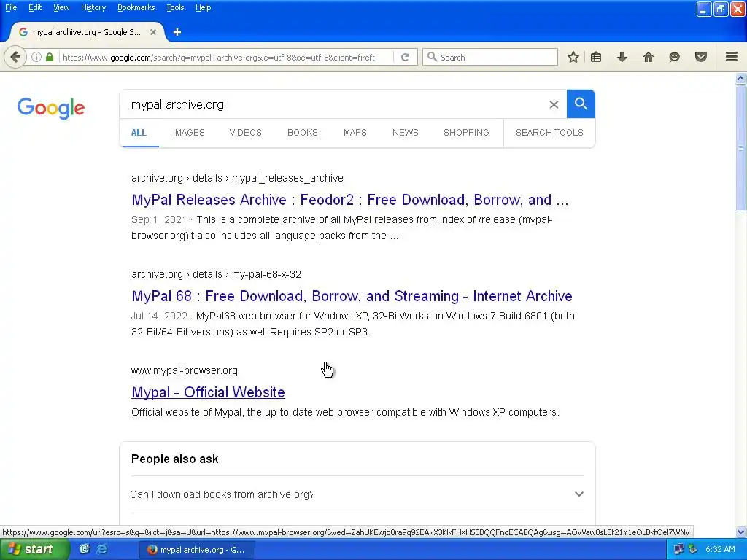Switch to the Books results tab
The image size is (747, 560).
click(x=303, y=133)
